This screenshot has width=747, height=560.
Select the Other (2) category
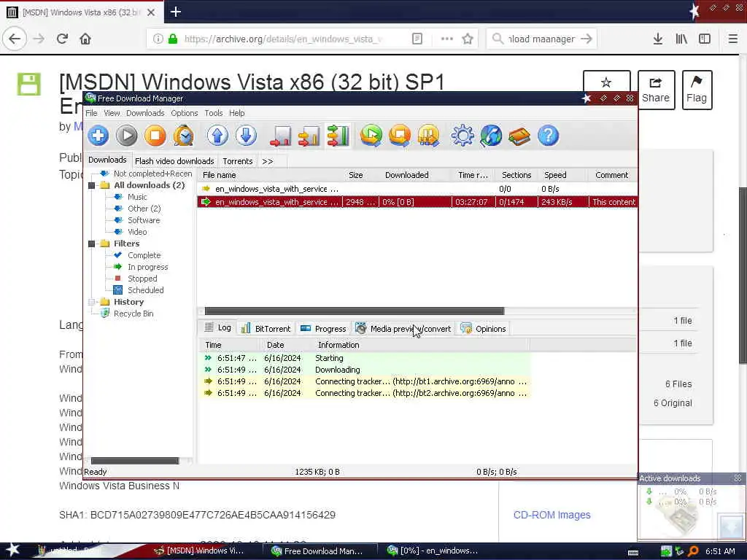(x=144, y=209)
